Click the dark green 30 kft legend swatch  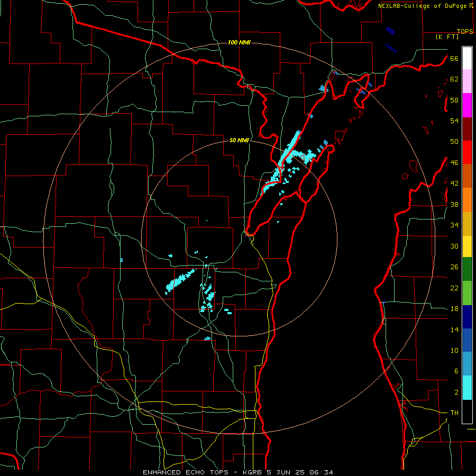(467, 269)
